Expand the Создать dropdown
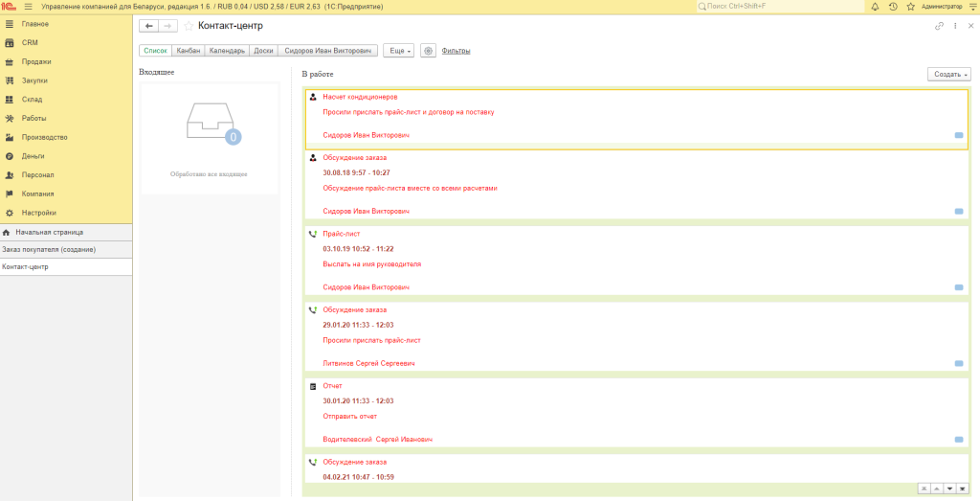This screenshot has height=501, width=980. pos(949,74)
